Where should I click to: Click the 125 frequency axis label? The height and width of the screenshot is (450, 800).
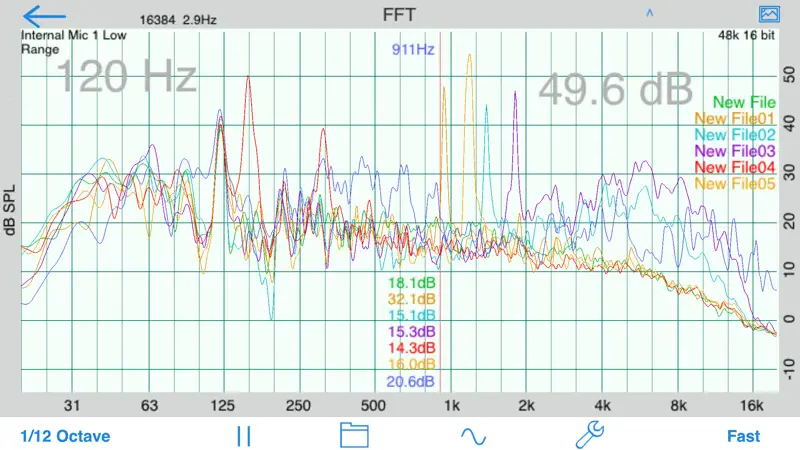coord(222,406)
